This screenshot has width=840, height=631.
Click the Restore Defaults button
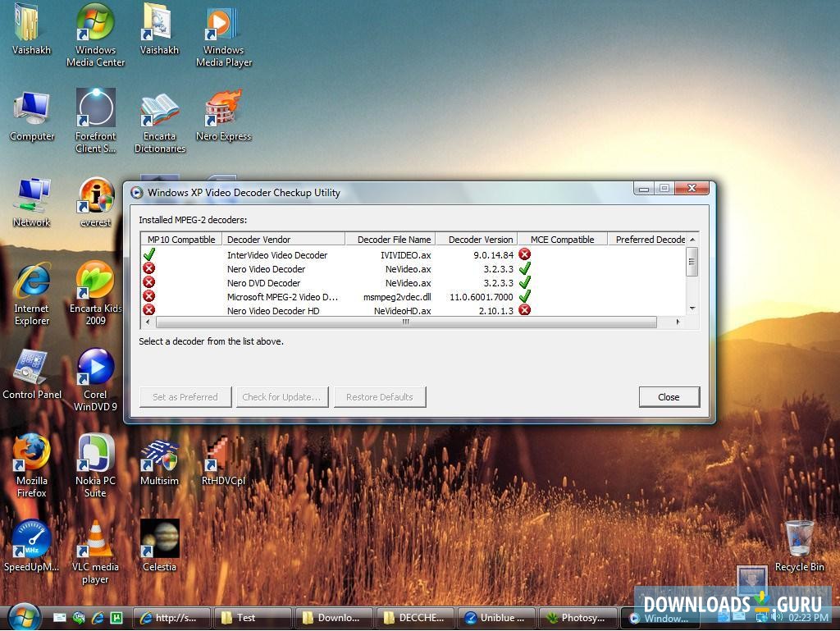[380, 396]
